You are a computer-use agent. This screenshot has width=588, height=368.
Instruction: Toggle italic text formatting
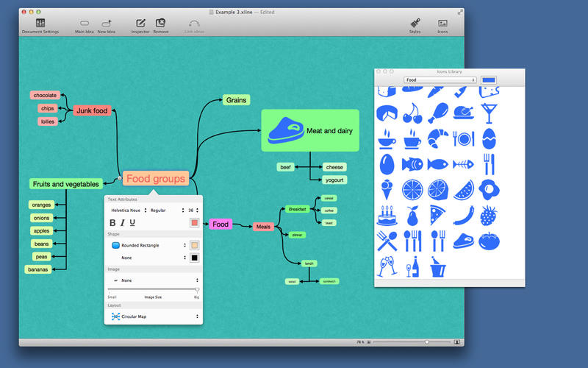[x=122, y=223]
